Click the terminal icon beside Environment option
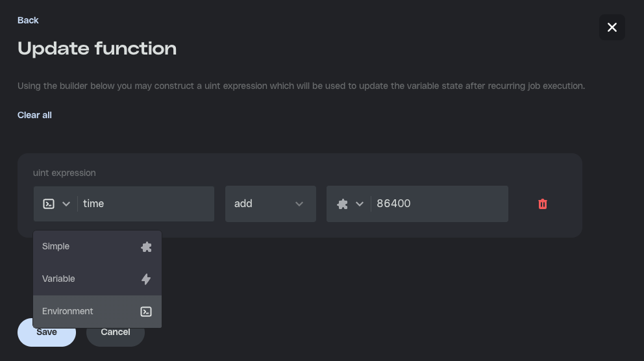 [146, 312]
